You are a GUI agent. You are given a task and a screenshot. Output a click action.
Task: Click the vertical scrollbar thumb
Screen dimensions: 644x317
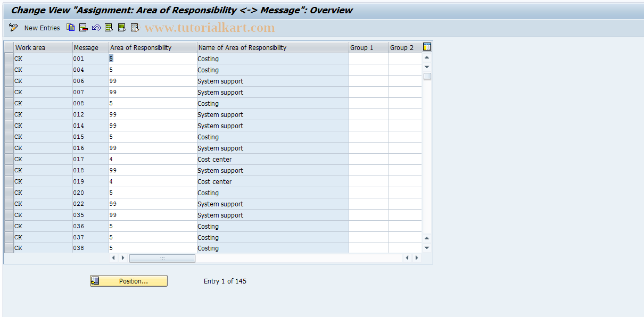[427, 76]
